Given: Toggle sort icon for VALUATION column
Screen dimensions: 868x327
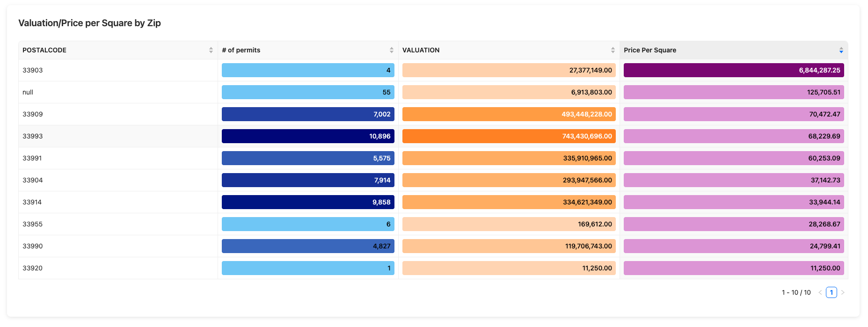Looking at the screenshot, I should (x=613, y=50).
